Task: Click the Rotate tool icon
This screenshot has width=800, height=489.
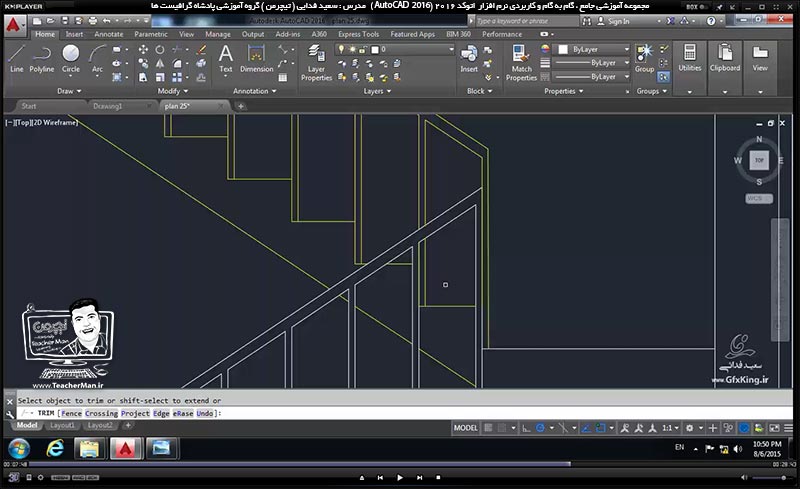Action: click(x=160, y=50)
